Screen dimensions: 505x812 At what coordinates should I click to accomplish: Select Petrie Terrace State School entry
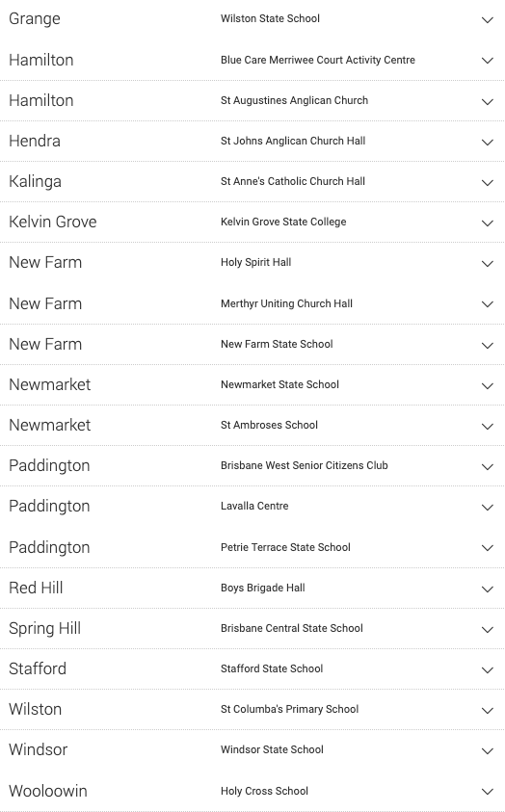(285, 547)
